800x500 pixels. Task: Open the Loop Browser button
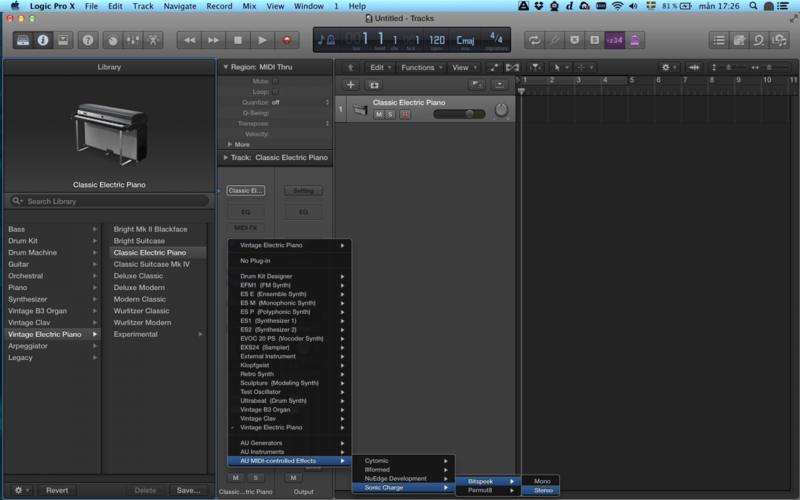click(759, 40)
